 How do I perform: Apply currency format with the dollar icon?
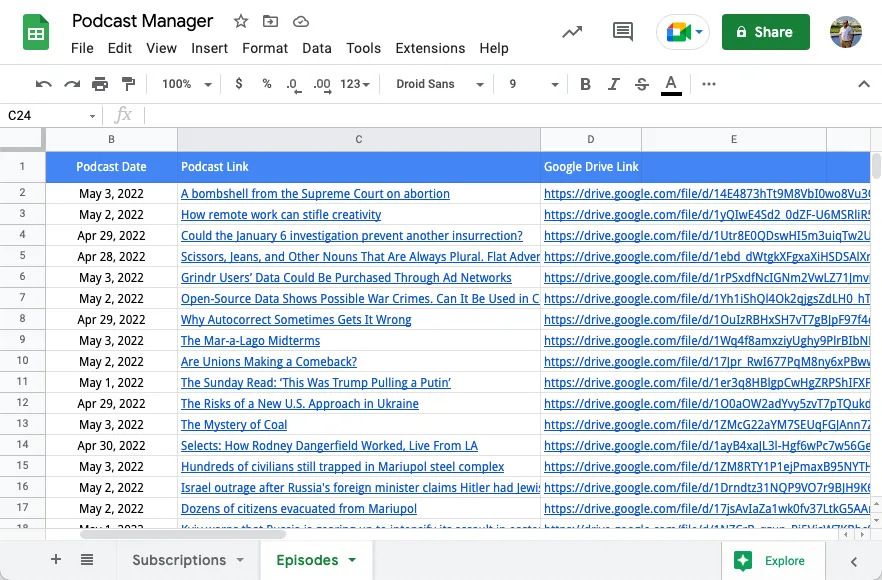238,84
